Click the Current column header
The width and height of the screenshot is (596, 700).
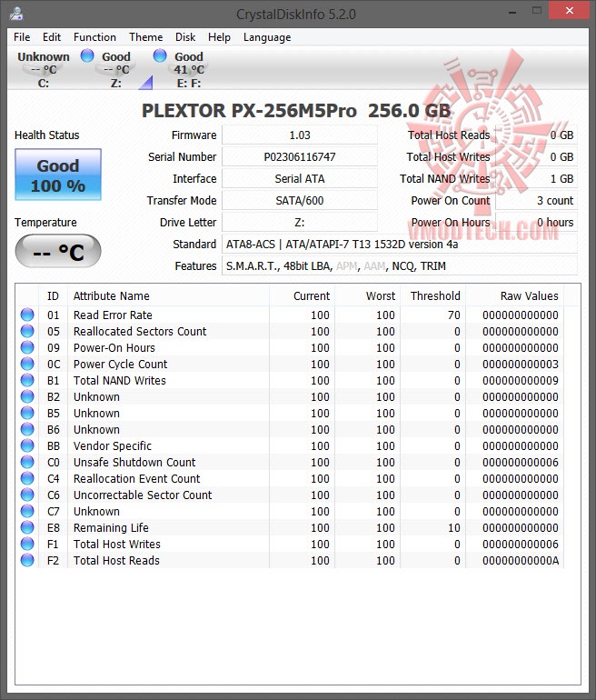click(x=302, y=296)
